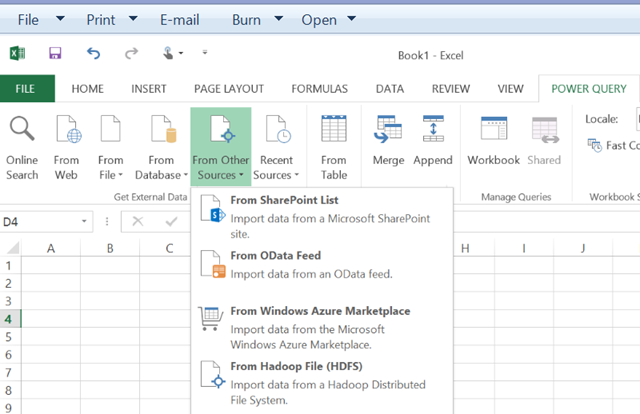640x414 pixels.
Task: Open the outer File menu
Action: pyautogui.click(x=41, y=19)
